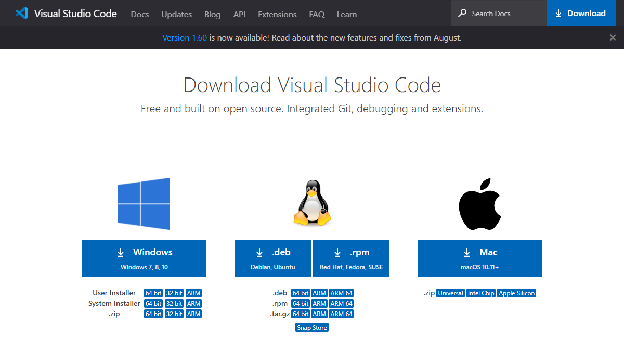Screen dimensions: 624x364
Task: Click the Download button in the header
Action: [x=581, y=13]
